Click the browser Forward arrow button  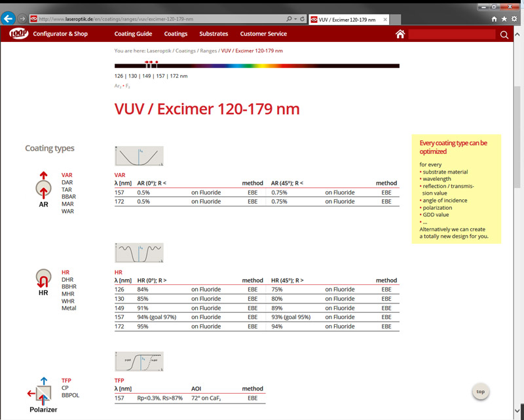22,19
